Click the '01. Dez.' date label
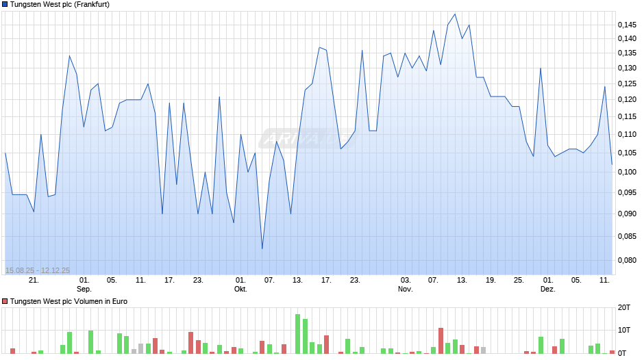Viewport: 644px width, 360px height. [x=548, y=285]
